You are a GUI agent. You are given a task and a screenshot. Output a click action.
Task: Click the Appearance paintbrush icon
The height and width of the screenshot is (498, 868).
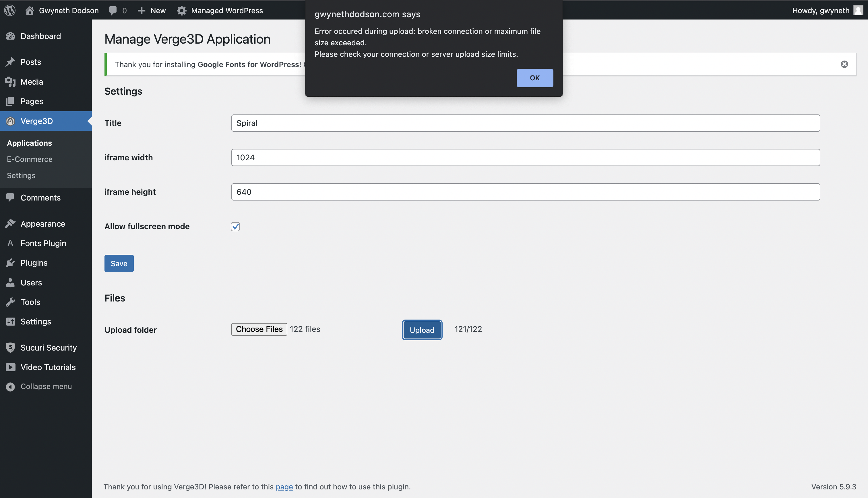click(10, 224)
